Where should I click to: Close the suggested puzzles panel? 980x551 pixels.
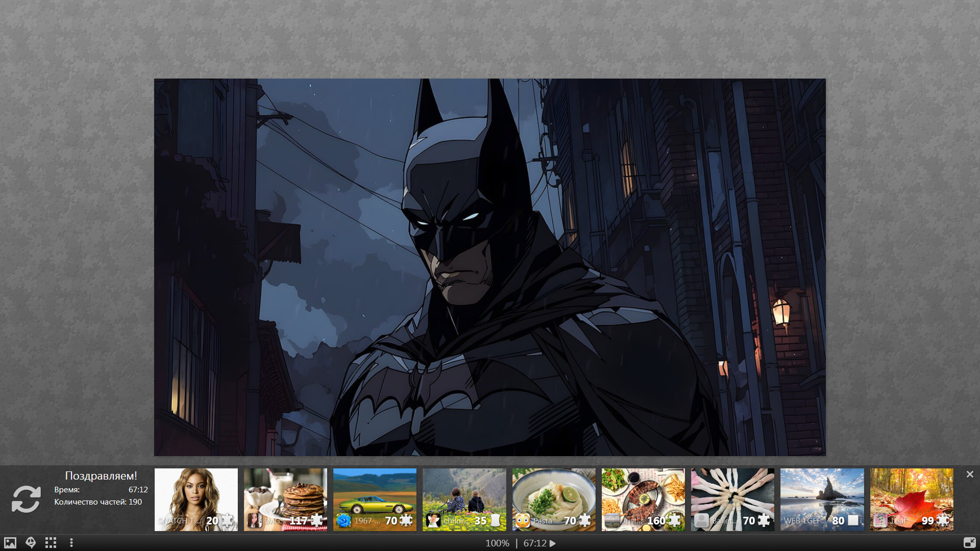coord(970,474)
